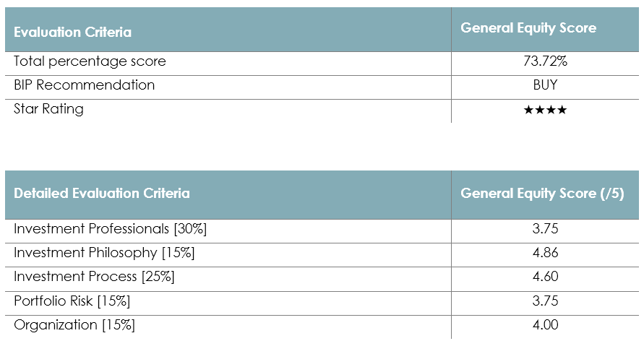The image size is (644, 354).
Task: Click the "Detailed Evaluation Criteria" header
Action: tap(102, 193)
